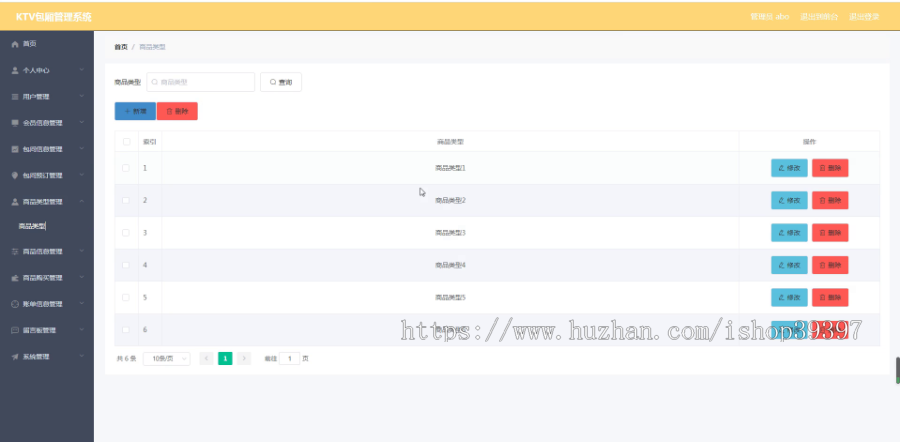Image resolution: width=900 pixels, height=442 pixels.
Task: Click the 操作 column header
Action: [809, 141]
